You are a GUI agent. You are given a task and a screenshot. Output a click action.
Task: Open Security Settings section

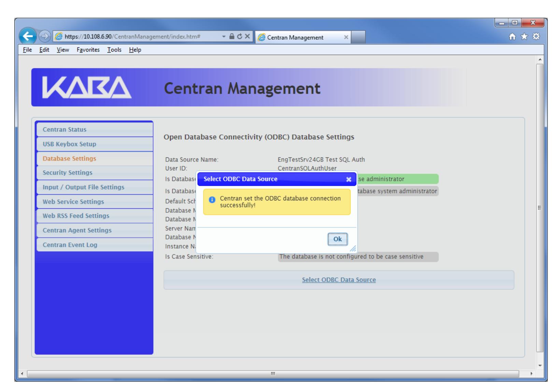(95, 173)
